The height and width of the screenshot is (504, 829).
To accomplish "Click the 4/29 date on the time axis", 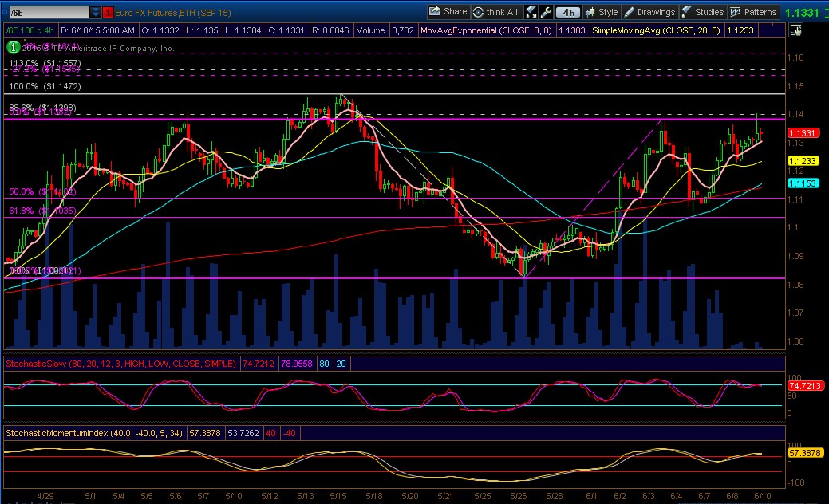I will pyautogui.click(x=45, y=496).
